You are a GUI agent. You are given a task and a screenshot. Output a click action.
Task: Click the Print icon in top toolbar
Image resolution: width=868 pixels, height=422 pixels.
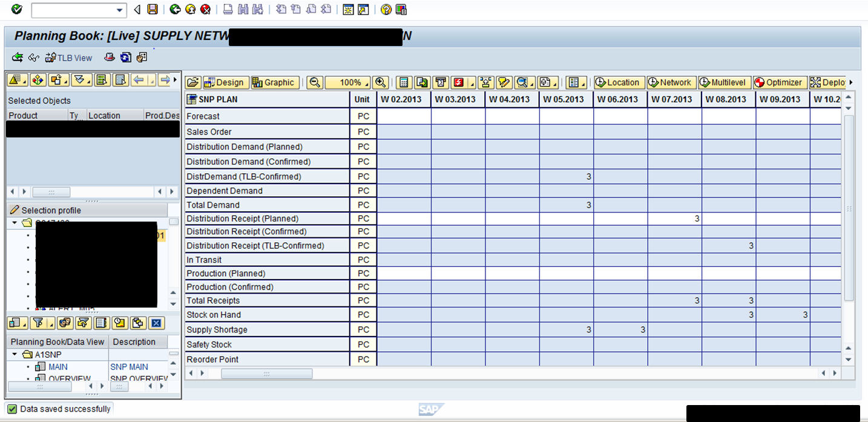point(228,9)
